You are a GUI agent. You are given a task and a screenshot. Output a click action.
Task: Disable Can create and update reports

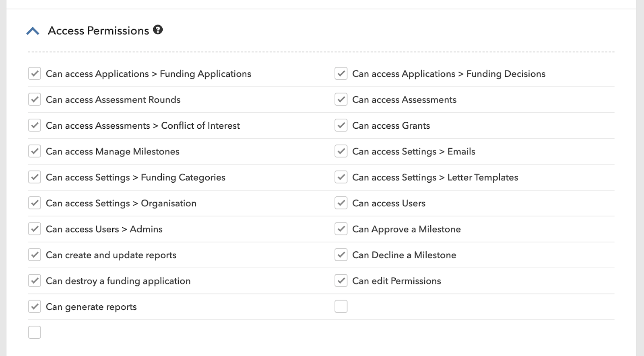click(35, 255)
